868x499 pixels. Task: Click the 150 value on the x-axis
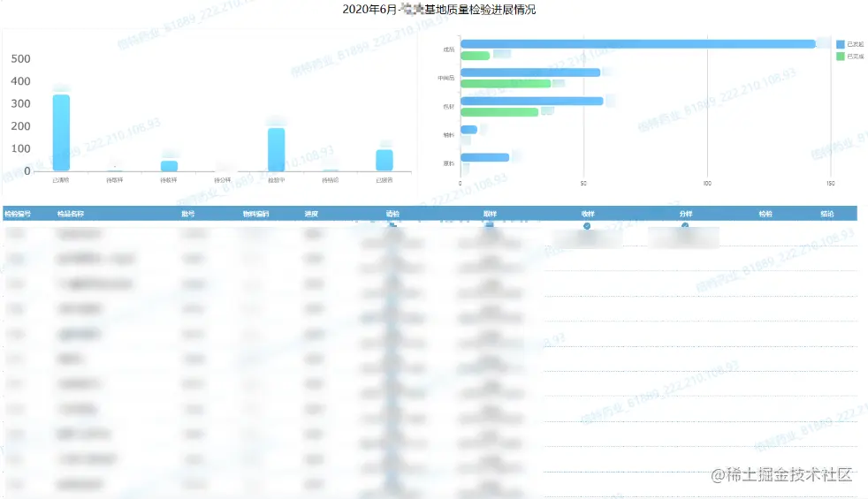830,183
